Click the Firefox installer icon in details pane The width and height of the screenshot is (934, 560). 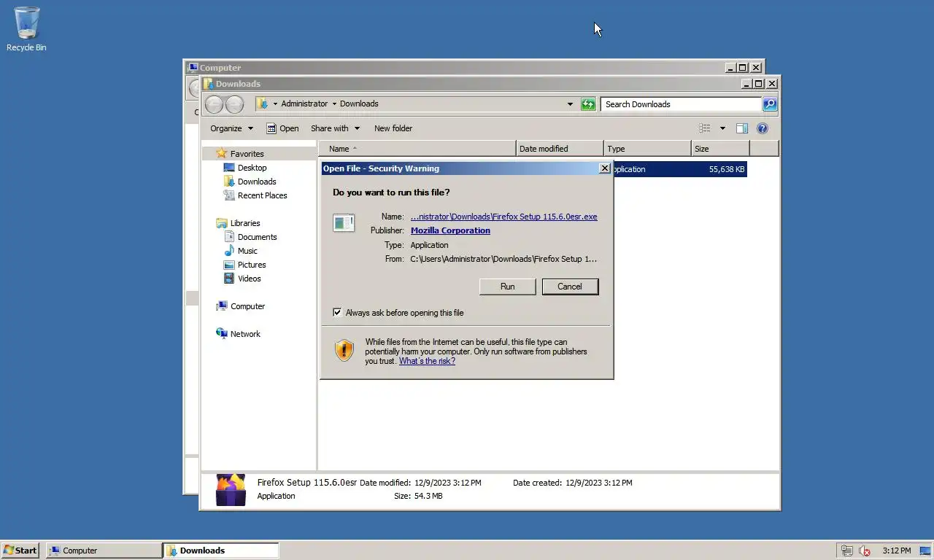[231, 489]
